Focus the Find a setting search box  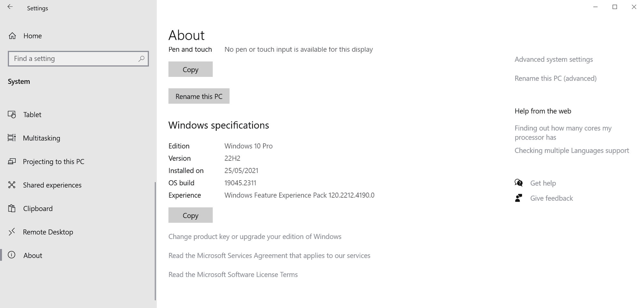[78, 59]
